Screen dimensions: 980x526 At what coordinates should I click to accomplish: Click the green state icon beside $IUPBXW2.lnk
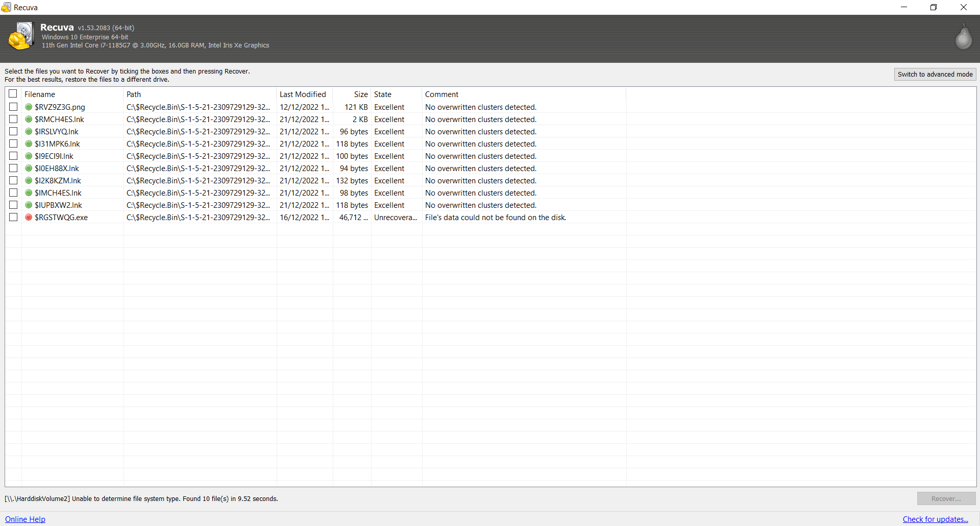point(29,205)
